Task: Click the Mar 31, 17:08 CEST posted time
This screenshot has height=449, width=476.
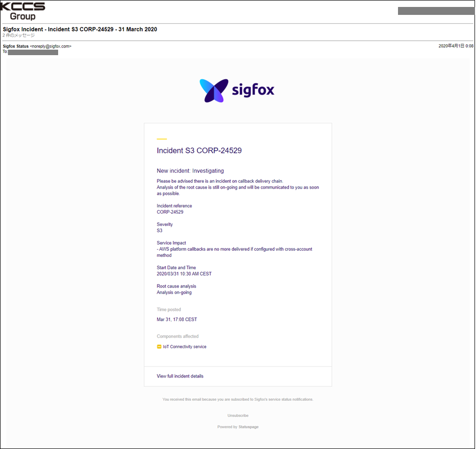Action: (x=177, y=319)
